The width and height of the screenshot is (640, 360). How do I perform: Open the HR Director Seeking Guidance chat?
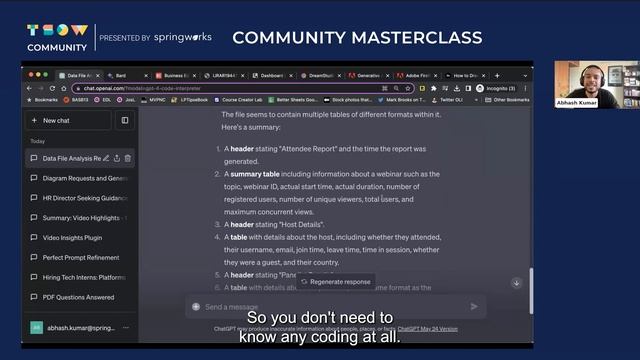(80, 198)
